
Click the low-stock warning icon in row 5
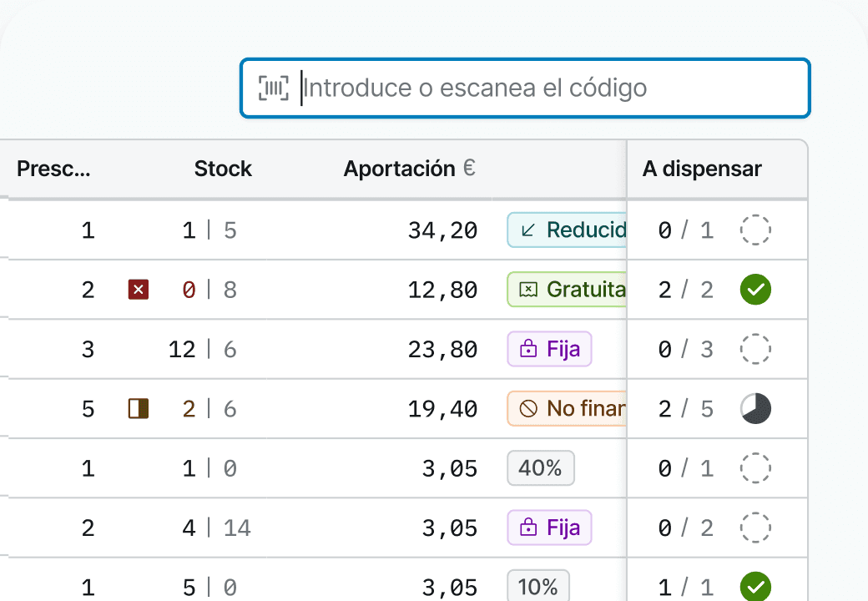point(138,408)
